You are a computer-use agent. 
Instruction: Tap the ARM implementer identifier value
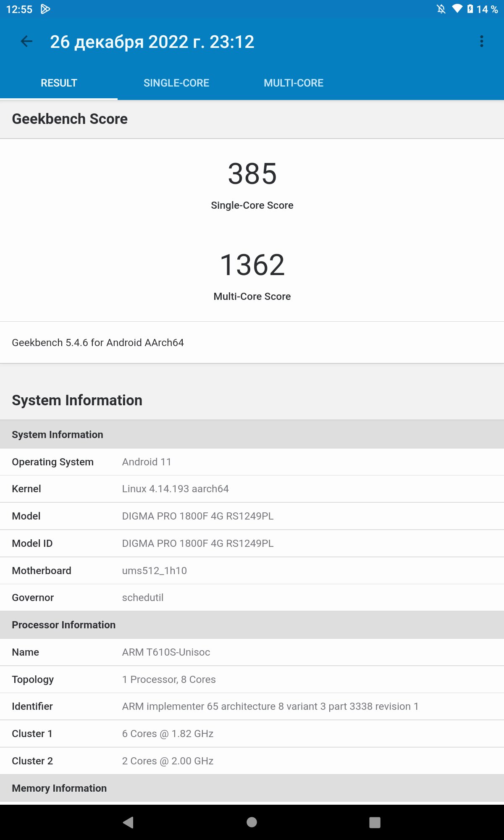[270, 706]
